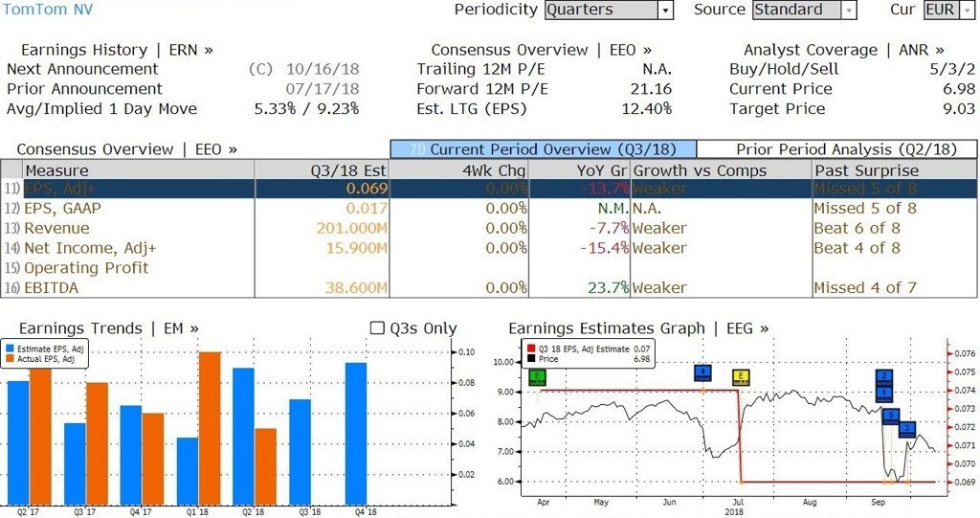Click the 23.7% EBITDA YoY growth
Image resolution: width=980 pixels, height=518 pixels.
click(x=608, y=288)
